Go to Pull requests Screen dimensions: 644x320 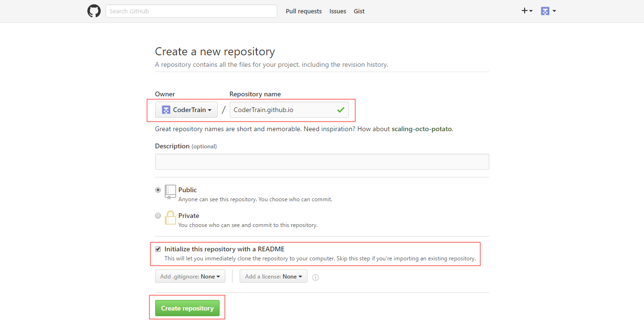pyautogui.click(x=304, y=11)
